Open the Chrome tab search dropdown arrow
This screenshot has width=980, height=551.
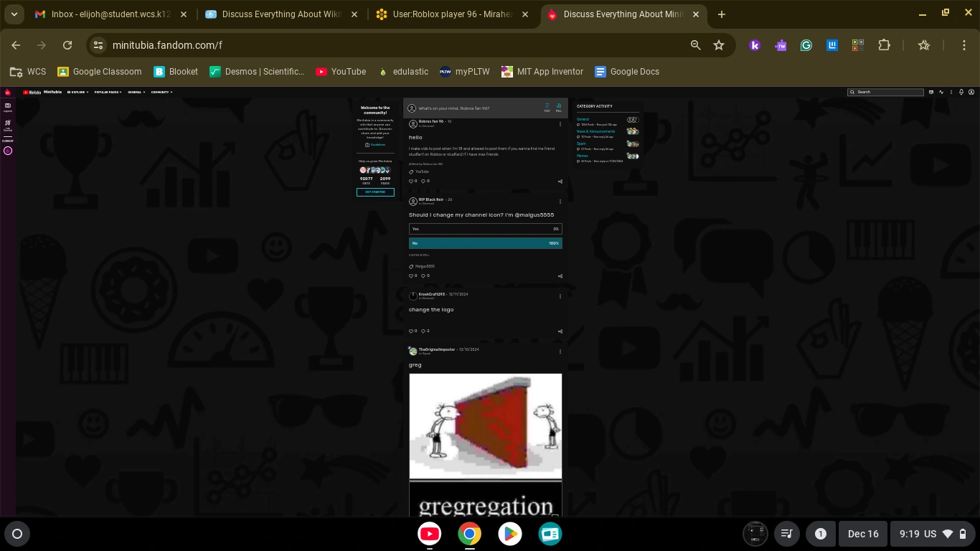[14, 14]
